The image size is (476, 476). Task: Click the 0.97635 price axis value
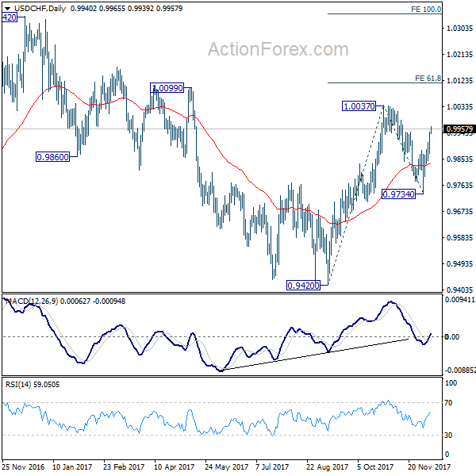(459, 185)
